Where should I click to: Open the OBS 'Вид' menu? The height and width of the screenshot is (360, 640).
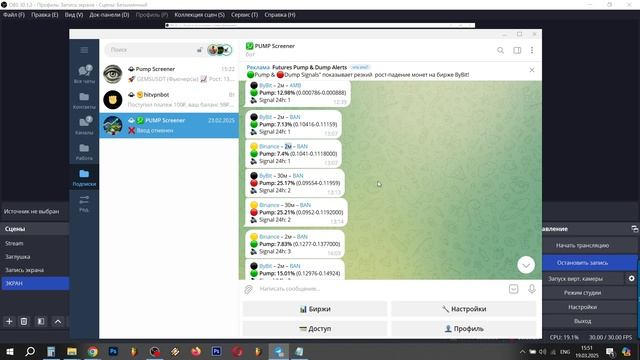(73, 15)
